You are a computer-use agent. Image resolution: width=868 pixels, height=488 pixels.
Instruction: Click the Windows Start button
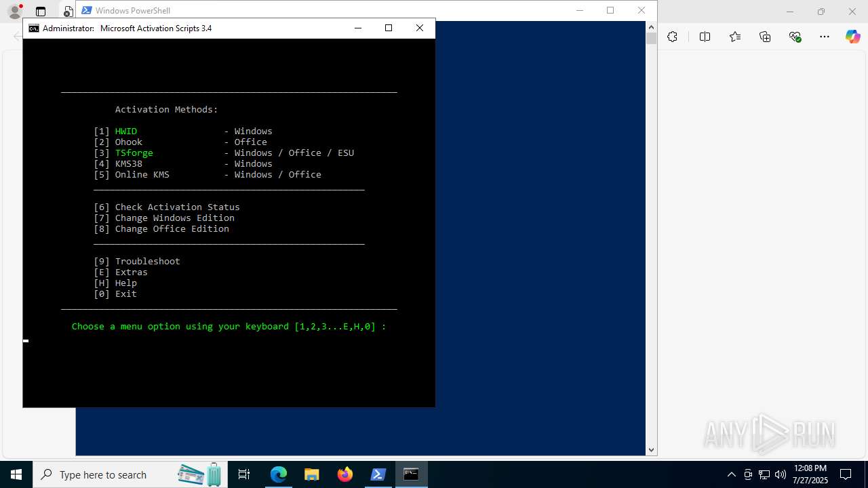pyautogui.click(x=16, y=474)
